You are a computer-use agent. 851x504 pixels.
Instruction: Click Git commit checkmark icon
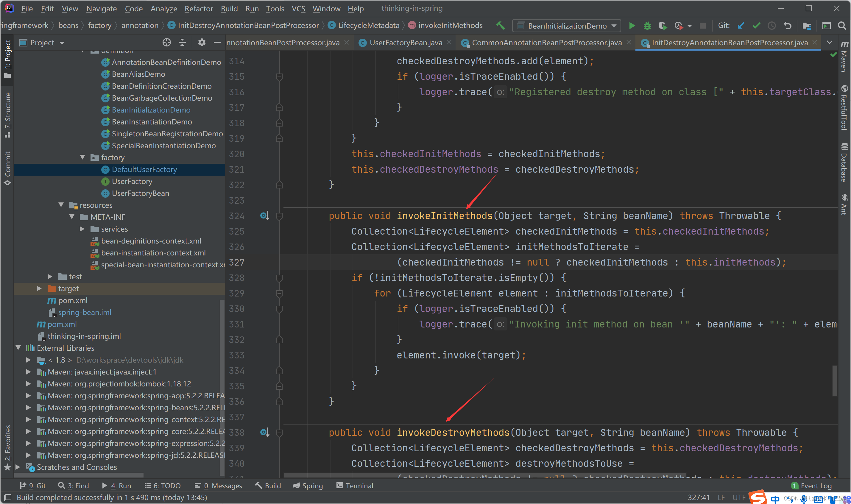(756, 26)
